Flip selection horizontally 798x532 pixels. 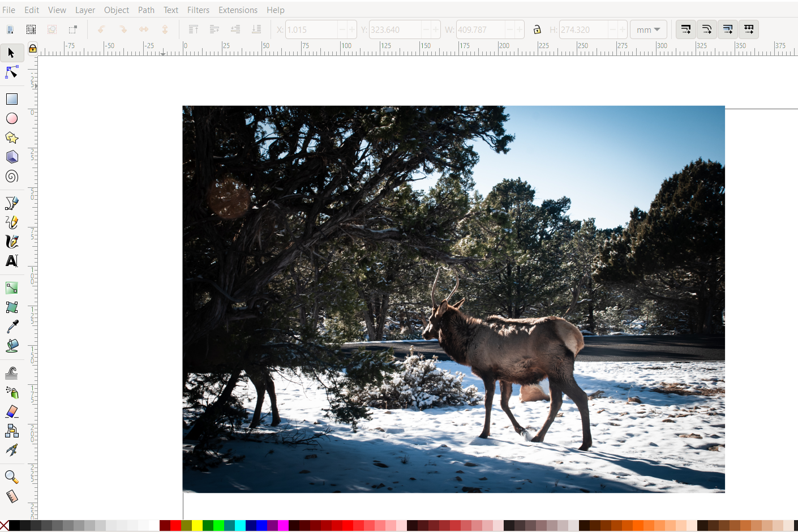[144, 29]
